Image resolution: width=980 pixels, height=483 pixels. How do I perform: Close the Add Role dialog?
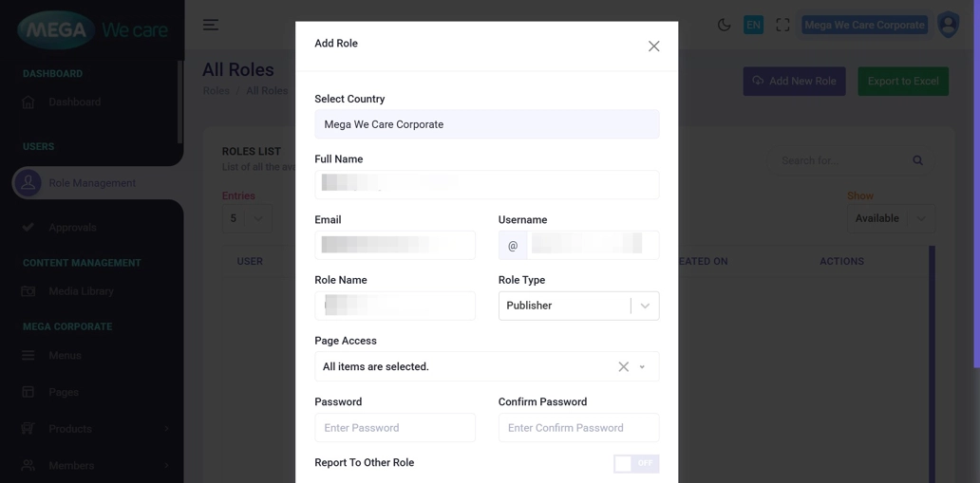(653, 46)
